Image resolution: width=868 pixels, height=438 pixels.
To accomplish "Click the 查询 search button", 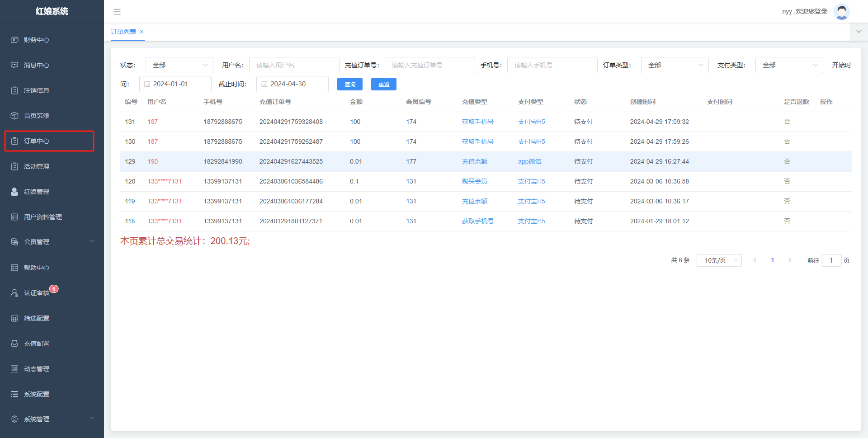I will pos(350,84).
